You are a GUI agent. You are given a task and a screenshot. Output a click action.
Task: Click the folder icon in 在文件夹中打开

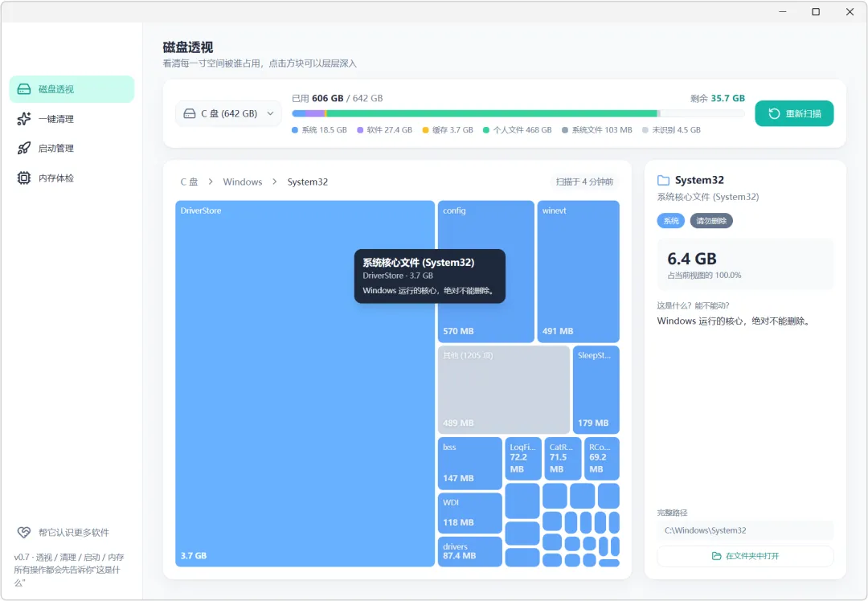(716, 556)
